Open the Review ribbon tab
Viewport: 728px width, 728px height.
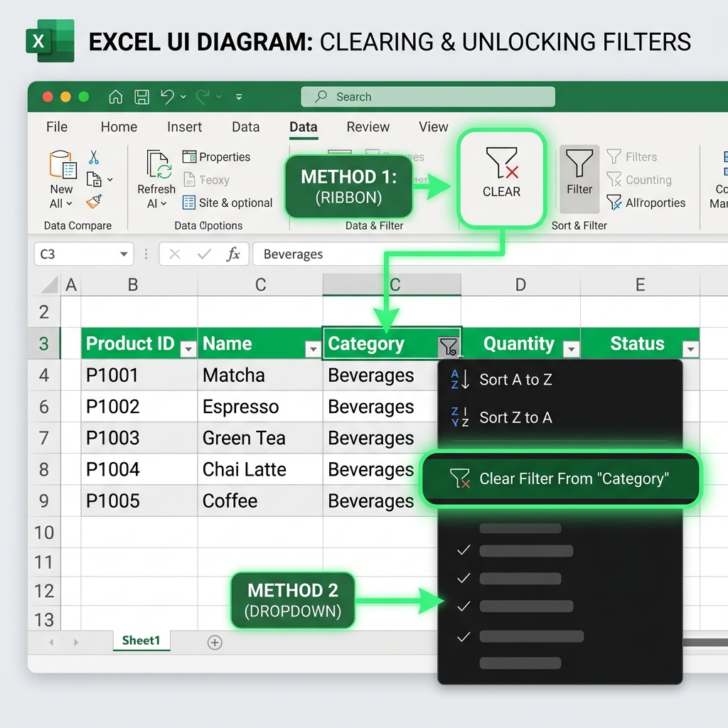[x=368, y=127]
